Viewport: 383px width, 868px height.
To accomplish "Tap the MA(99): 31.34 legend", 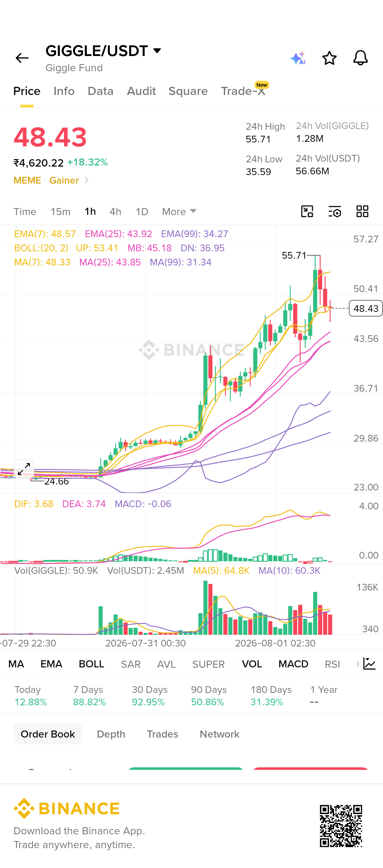I will pyautogui.click(x=181, y=262).
